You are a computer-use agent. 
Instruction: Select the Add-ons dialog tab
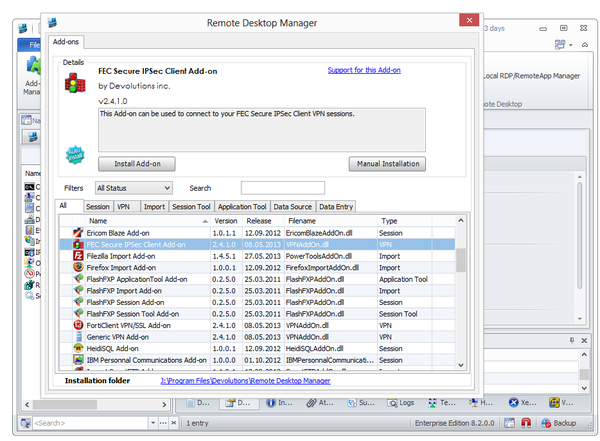click(66, 42)
